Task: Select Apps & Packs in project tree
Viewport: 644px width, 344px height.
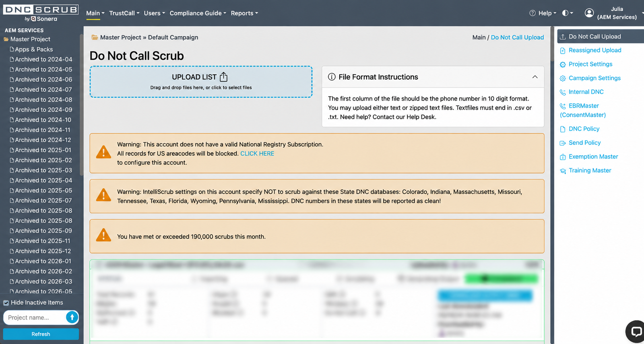Action: 34,49
